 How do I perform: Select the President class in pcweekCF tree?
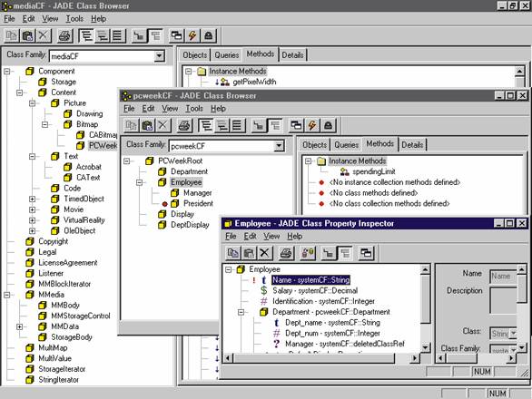click(x=198, y=203)
